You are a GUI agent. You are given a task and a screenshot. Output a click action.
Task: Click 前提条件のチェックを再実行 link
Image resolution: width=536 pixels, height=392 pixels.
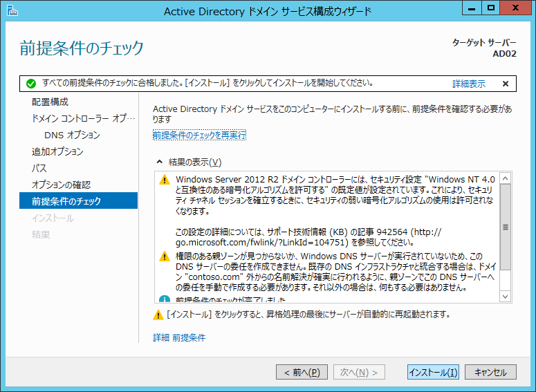[199, 136]
